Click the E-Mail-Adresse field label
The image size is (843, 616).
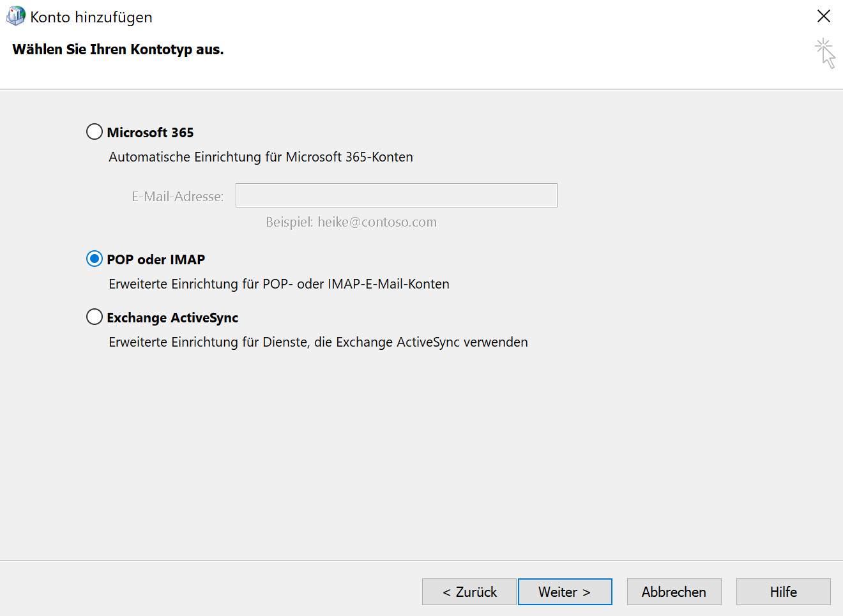tap(178, 197)
